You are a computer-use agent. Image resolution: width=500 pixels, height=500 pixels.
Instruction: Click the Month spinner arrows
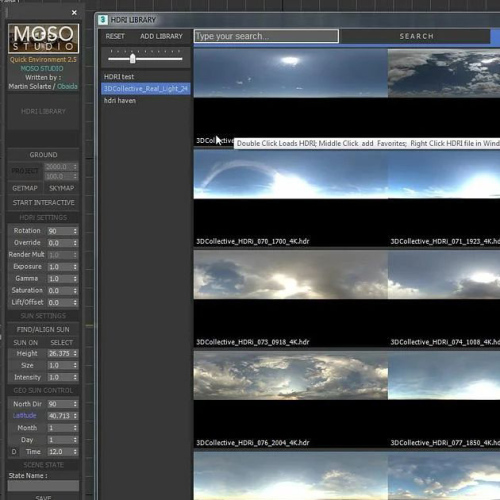(75, 428)
